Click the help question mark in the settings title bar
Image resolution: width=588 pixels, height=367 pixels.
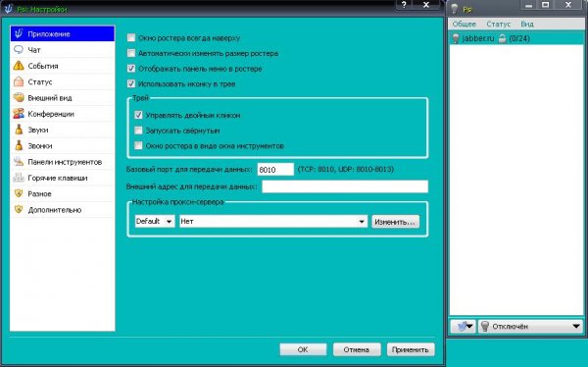pyautogui.click(x=404, y=5)
